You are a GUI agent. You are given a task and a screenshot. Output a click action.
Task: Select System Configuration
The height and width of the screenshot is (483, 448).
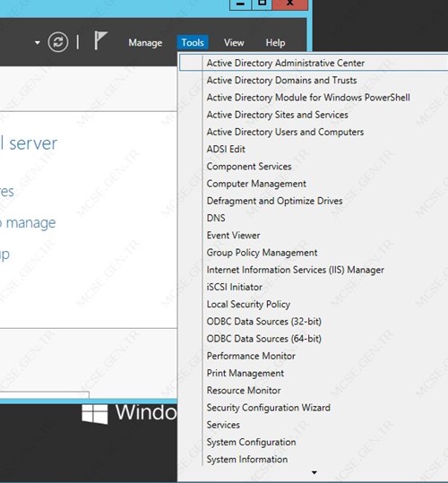(251, 443)
